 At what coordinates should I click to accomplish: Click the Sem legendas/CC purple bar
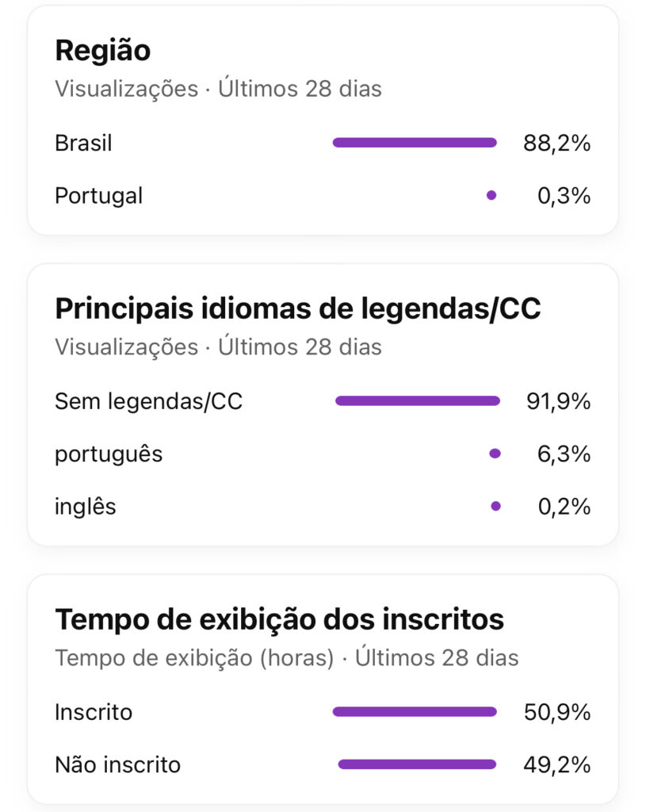click(x=418, y=401)
